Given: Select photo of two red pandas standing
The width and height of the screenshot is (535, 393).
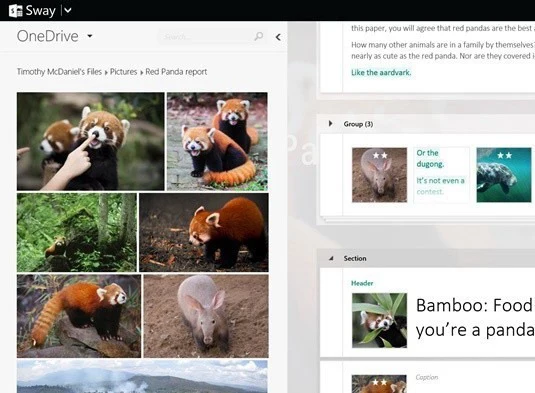Looking at the screenshot, I should 217,141.
